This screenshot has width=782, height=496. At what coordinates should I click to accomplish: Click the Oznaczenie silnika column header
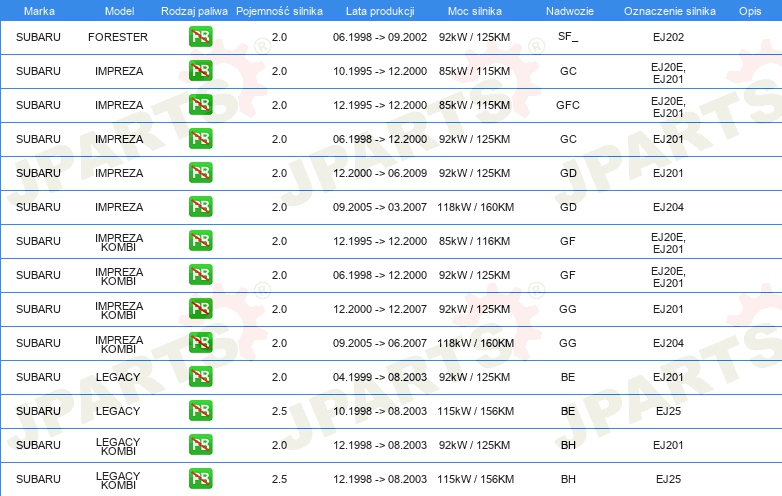(x=669, y=11)
